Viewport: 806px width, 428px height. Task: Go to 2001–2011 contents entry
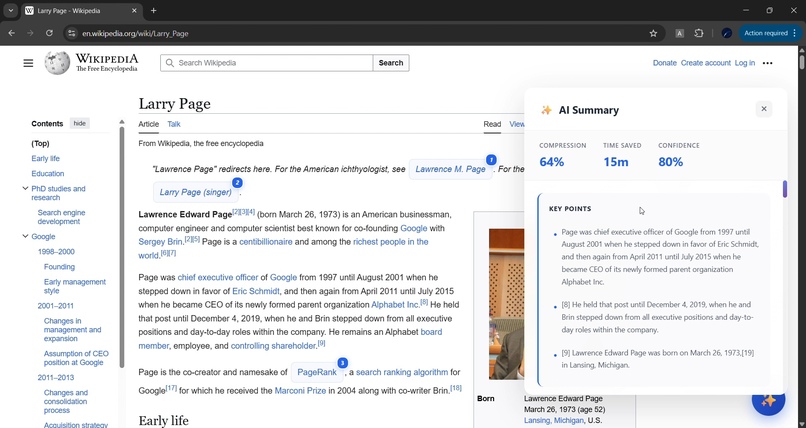tap(56, 306)
